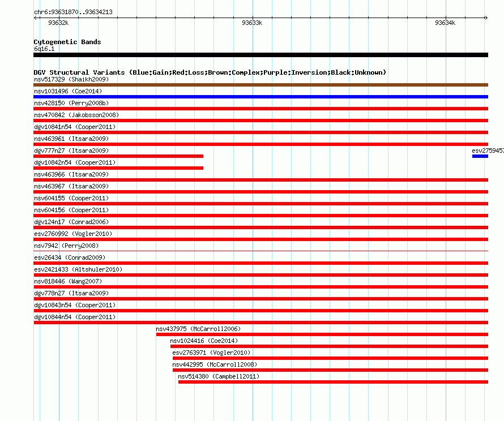This screenshot has height=421, width=504.
Task: Select variant dgv124n17 (Conrad2006)
Action: (x=71, y=222)
